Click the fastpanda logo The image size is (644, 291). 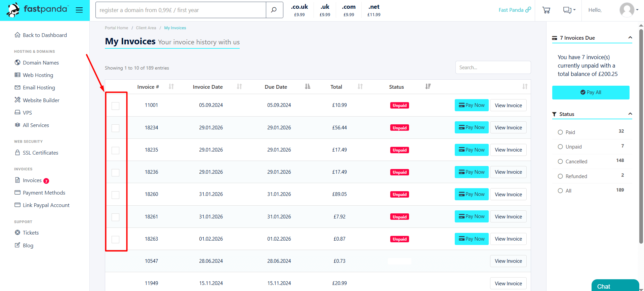coord(38,10)
